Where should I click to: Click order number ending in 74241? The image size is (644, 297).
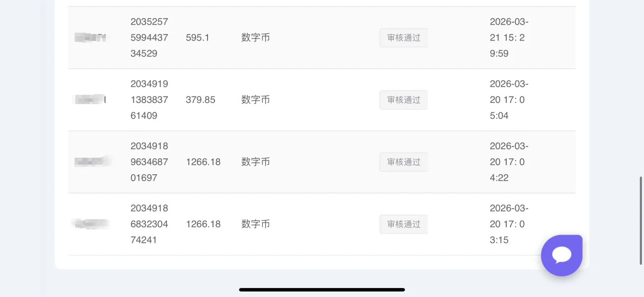tap(149, 224)
